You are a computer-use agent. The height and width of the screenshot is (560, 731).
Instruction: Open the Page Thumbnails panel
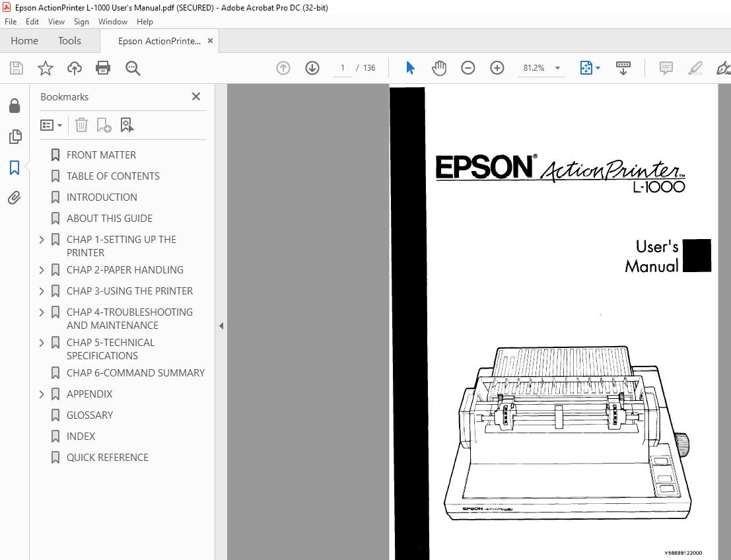pos(15,137)
